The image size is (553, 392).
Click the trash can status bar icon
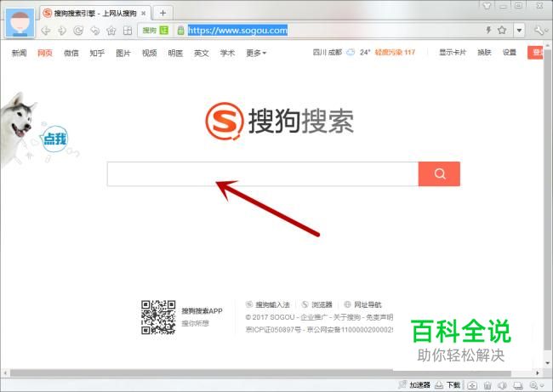(x=487, y=385)
